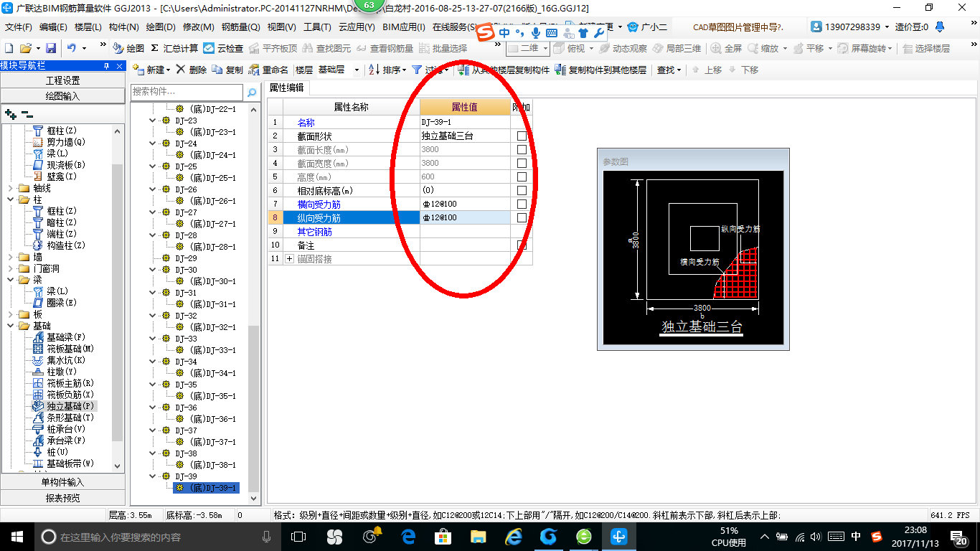The height and width of the screenshot is (551, 980).
Task: Click expand-all plus icon in navigator
Action: pyautogui.click(x=10, y=113)
